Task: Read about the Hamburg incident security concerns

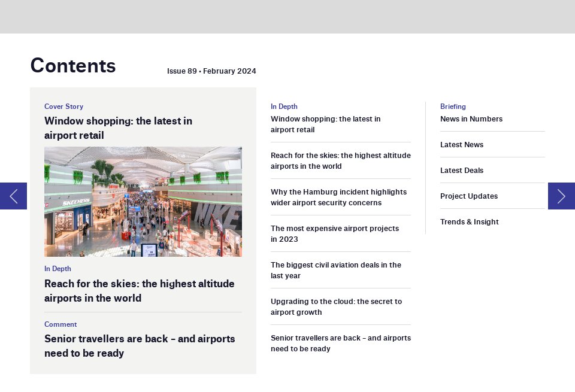Action: pos(338,197)
